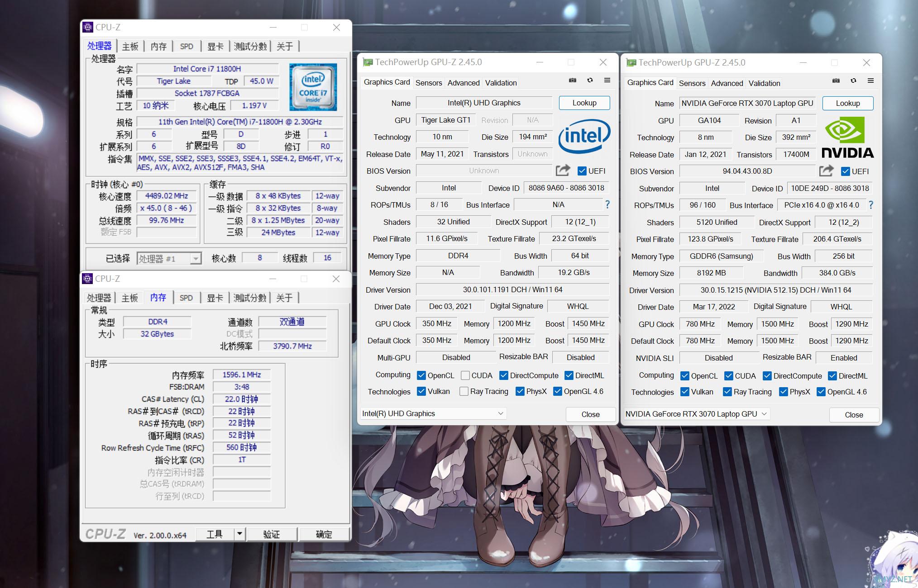Viewport: 918px width, 588px height.
Task: Click Lookup button in Intel GPU-Z
Action: point(584,103)
